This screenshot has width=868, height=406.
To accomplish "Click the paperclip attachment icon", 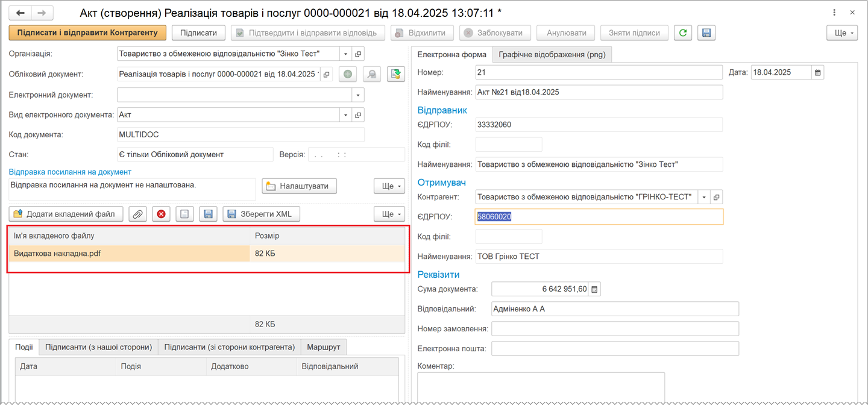I will (x=138, y=214).
